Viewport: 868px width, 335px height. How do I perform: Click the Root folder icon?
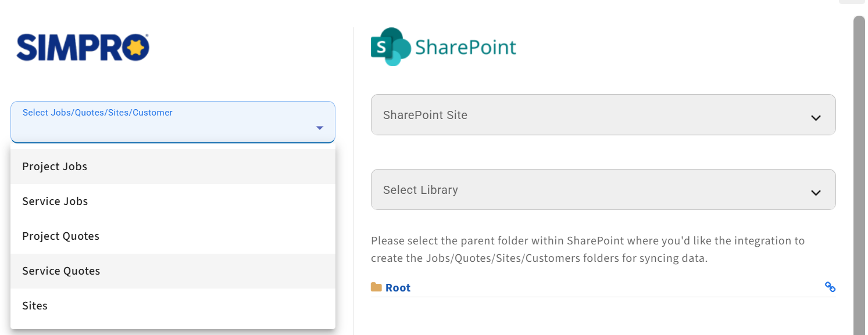tap(376, 287)
